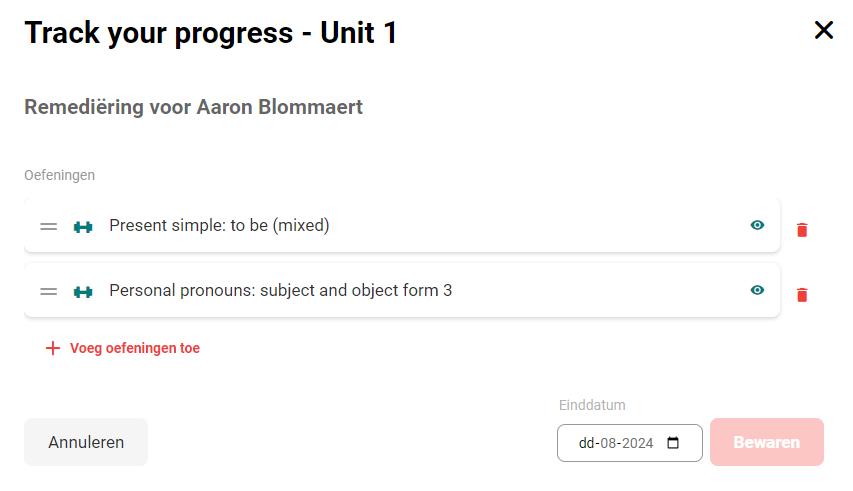Click dumbbell icon beside Present simple exercise
The image size is (853, 491).
(x=83, y=227)
